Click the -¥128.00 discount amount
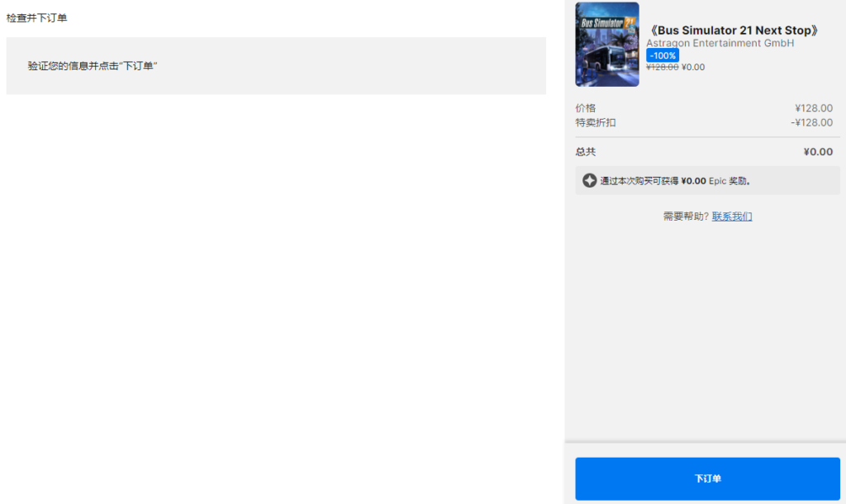 (811, 122)
